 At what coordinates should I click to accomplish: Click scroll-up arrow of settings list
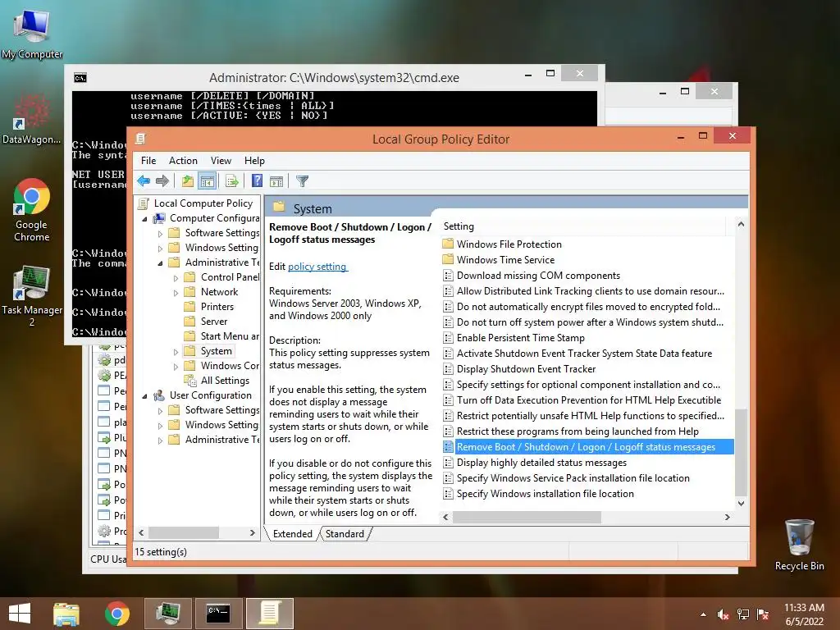pos(741,224)
